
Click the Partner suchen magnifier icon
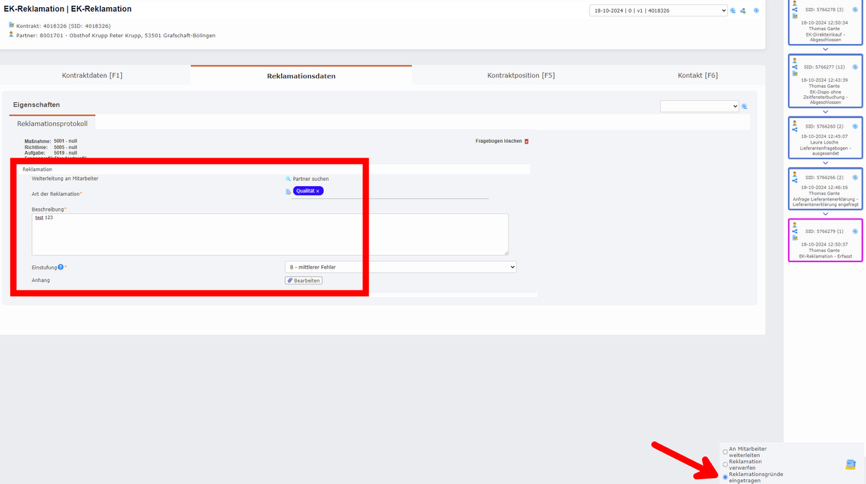(288, 179)
